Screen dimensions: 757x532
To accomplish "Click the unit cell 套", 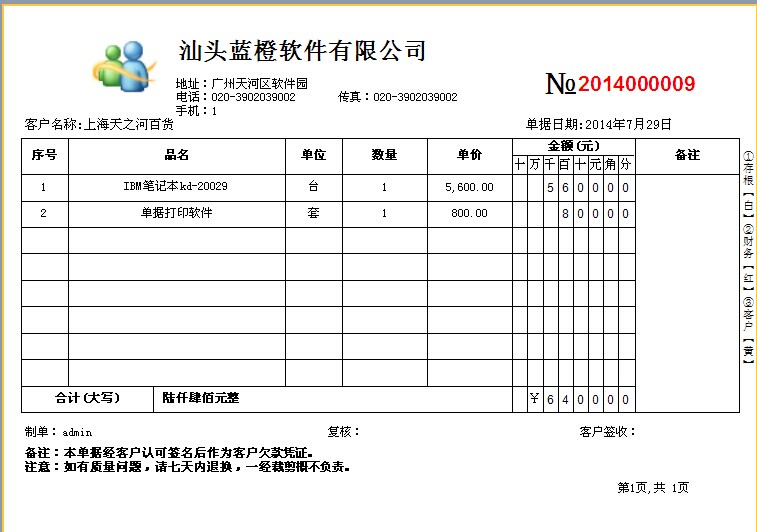I will point(313,213).
